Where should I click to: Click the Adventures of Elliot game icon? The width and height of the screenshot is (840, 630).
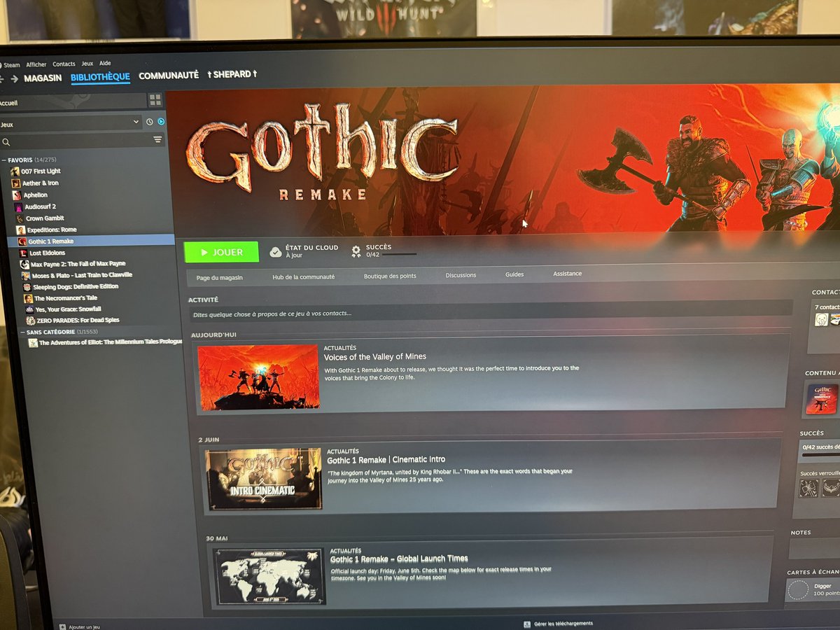(33, 343)
